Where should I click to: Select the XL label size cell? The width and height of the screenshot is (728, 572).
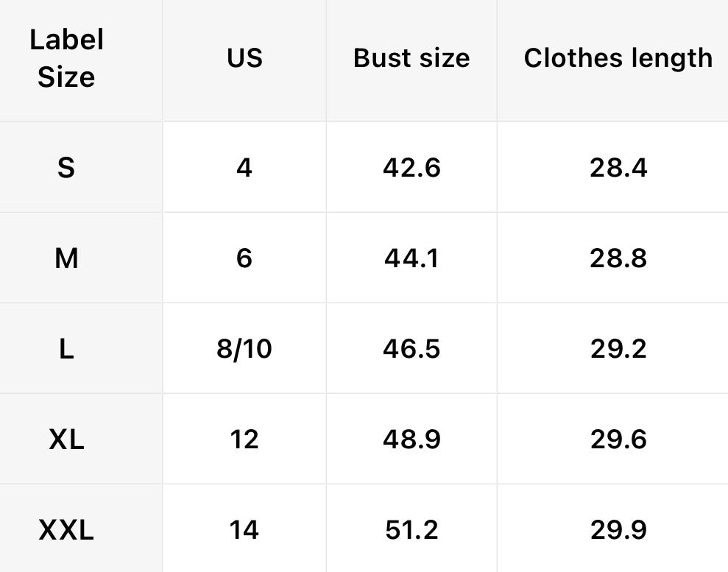(x=66, y=439)
